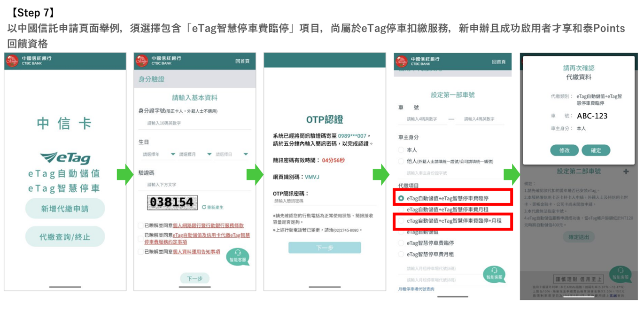Select the standalone eTag智慧停車費月租 option

(x=401, y=254)
